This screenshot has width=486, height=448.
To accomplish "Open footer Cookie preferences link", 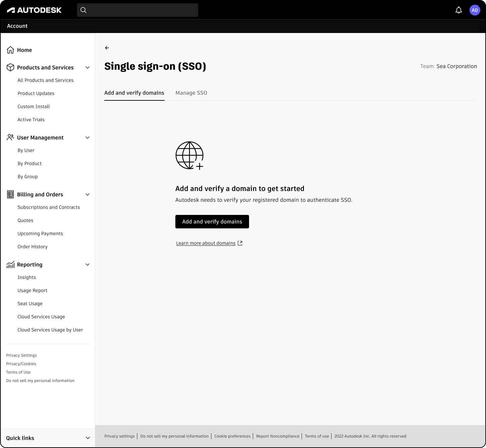I will click(x=233, y=436).
